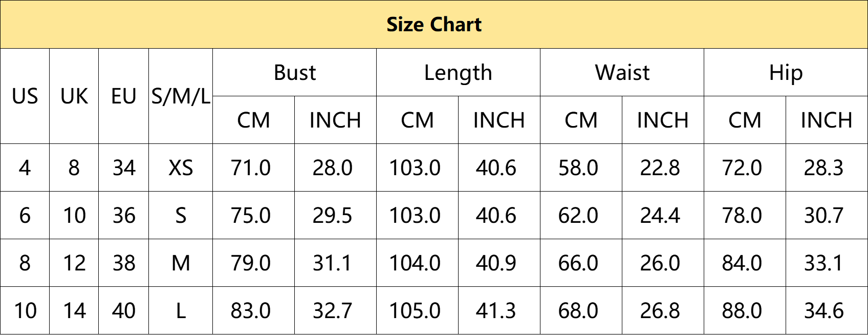
Task: Click the S/M/L column header
Action: coord(181,96)
